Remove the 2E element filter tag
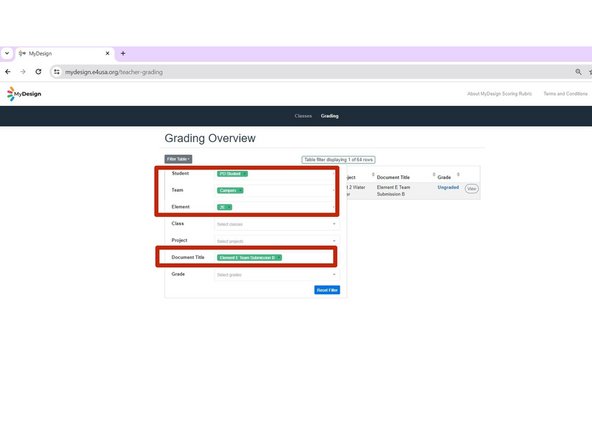 [229, 207]
